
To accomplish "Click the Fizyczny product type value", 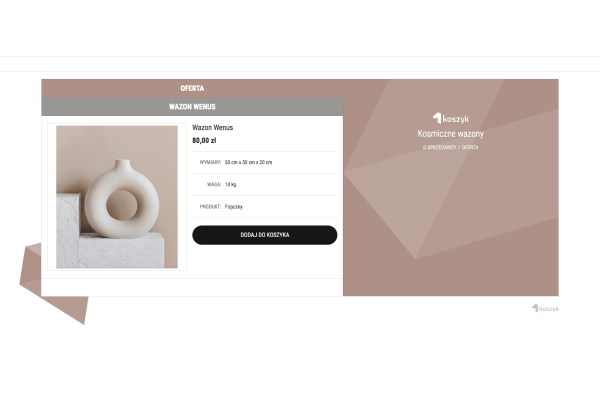I will coord(233,207).
